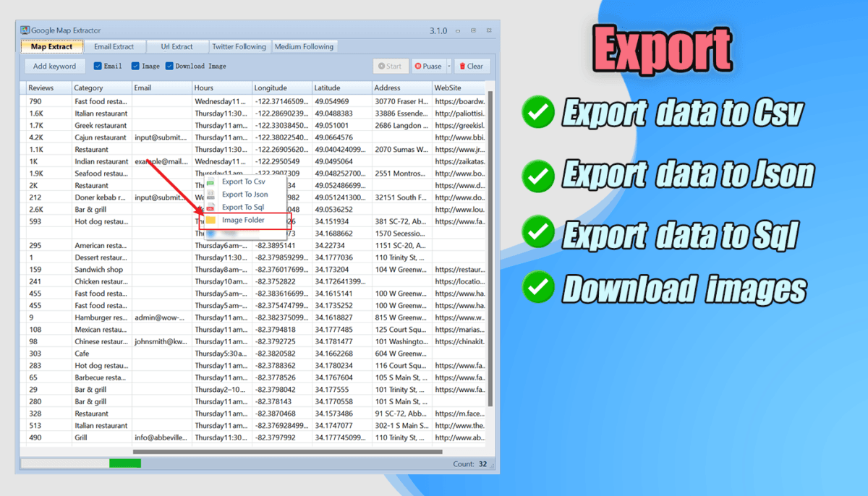Image resolution: width=868 pixels, height=496 pixels.
Task: Click the yellow Image Folder icon
Action: pos(211,221)
